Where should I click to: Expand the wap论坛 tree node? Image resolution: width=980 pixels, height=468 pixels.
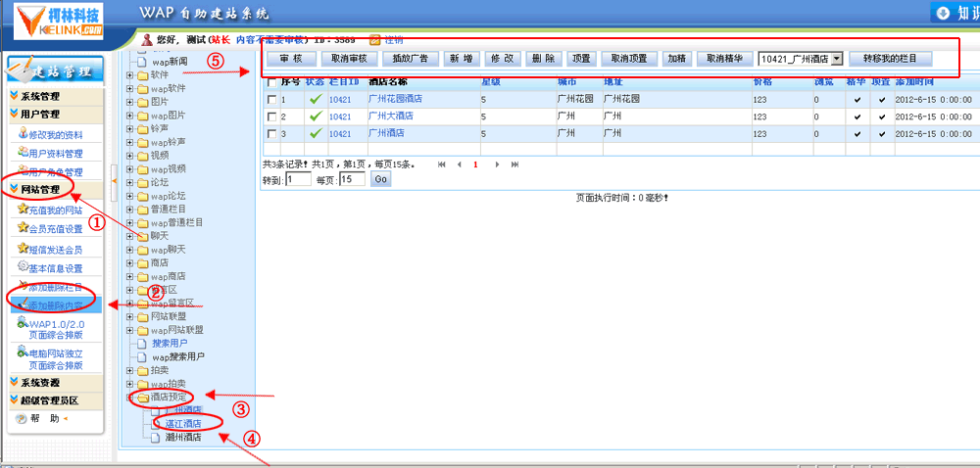(130, 196)
